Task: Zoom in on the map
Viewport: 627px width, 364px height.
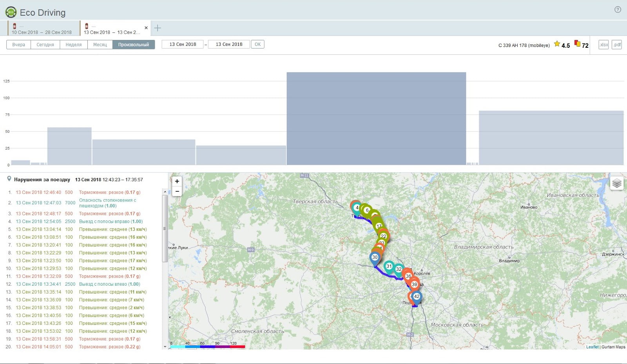Action: tap(177, 181)
